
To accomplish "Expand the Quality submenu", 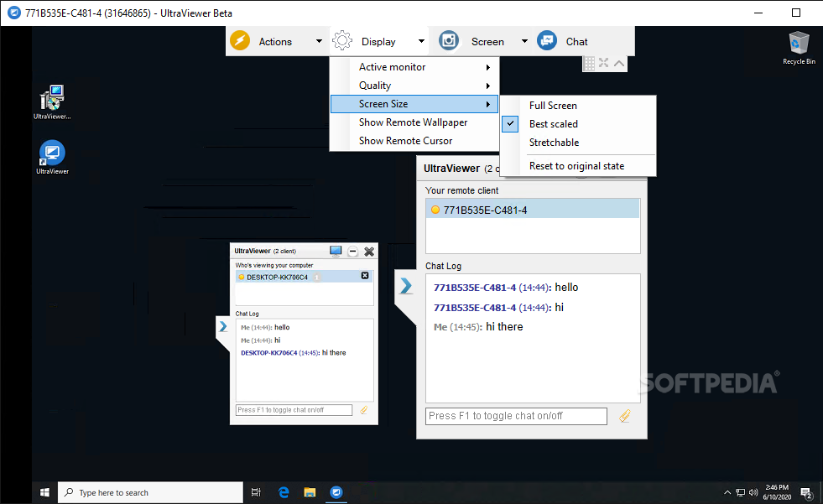I will tap(414, 86).
